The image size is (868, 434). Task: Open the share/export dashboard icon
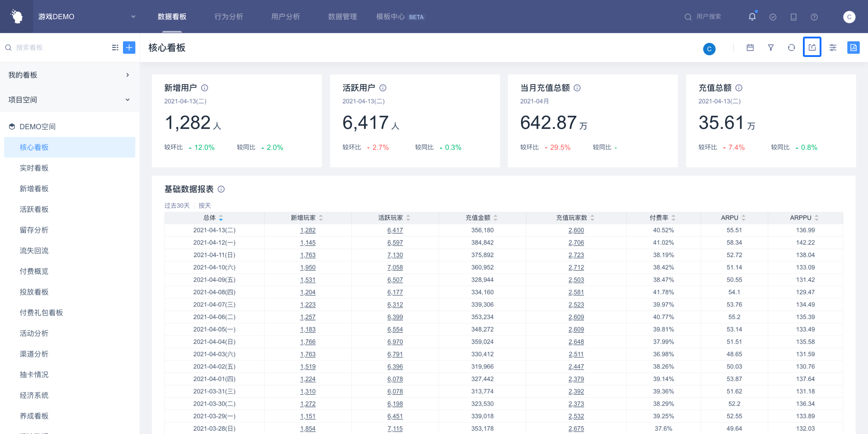(x=812, y=47)
